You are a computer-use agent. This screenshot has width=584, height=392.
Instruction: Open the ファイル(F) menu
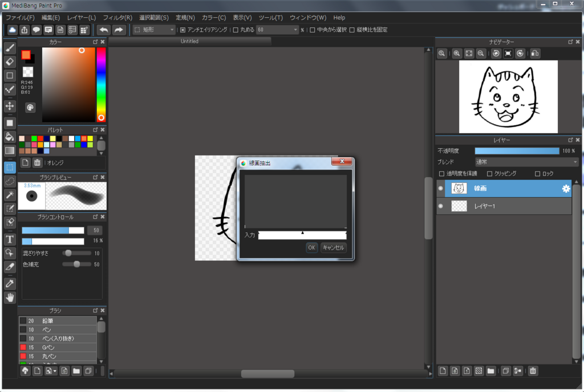tap(20, 18)
